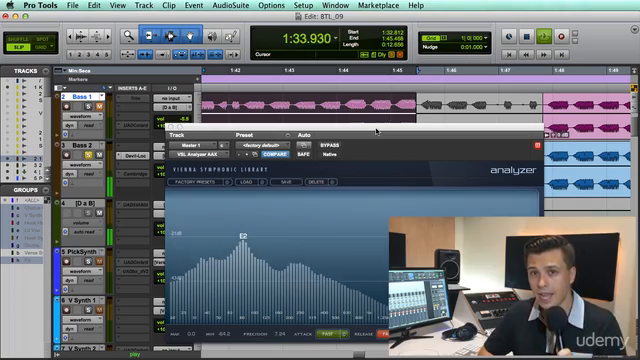Open the Tracks list menu
The height and width of the screenshot is (360, 640).
pyautogui.click(x=45, y=71)
